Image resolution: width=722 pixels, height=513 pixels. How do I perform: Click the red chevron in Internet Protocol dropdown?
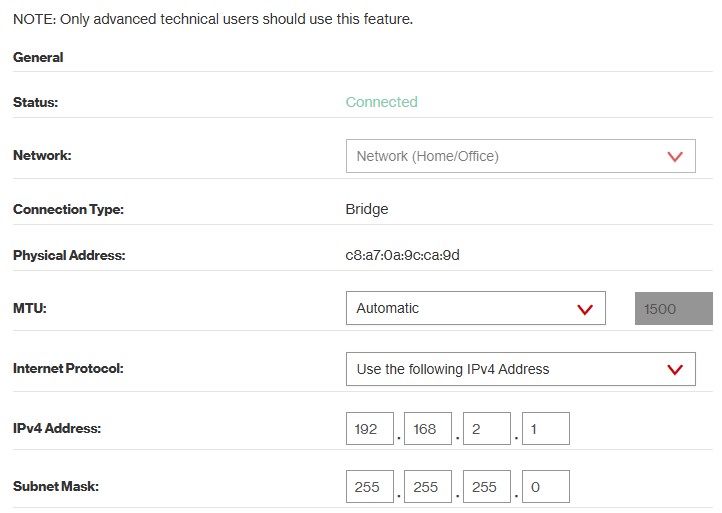(x=674, y=369)
